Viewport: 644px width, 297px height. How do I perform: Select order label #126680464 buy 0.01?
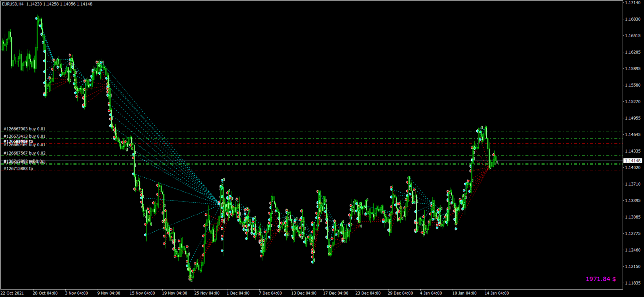point(25,145)
